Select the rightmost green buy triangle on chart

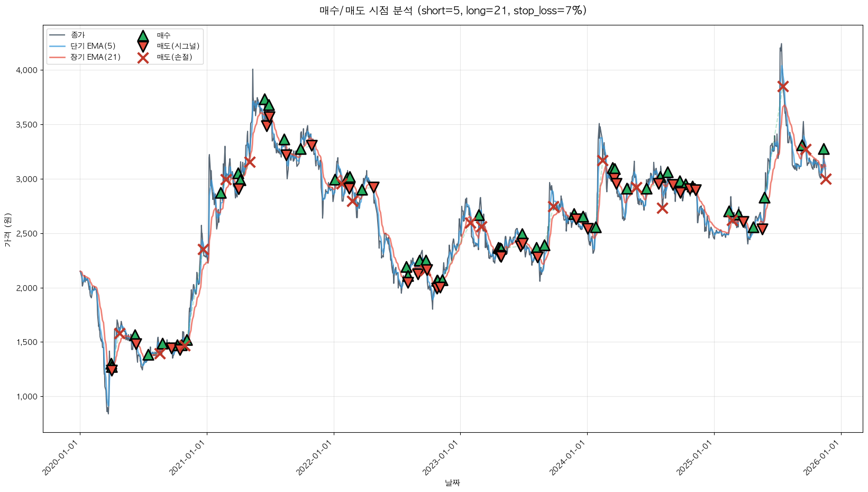coord(824,149)
